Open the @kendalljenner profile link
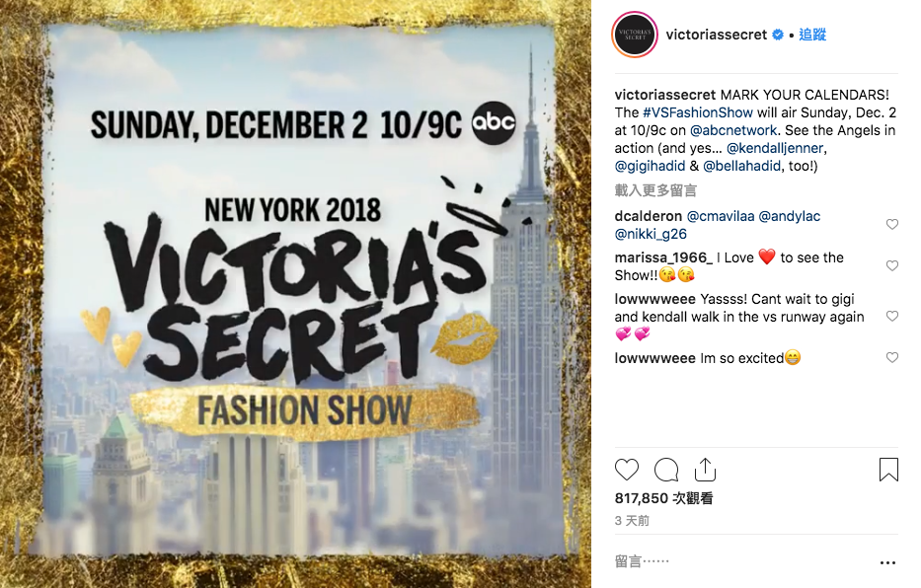 tap(775, 148)
